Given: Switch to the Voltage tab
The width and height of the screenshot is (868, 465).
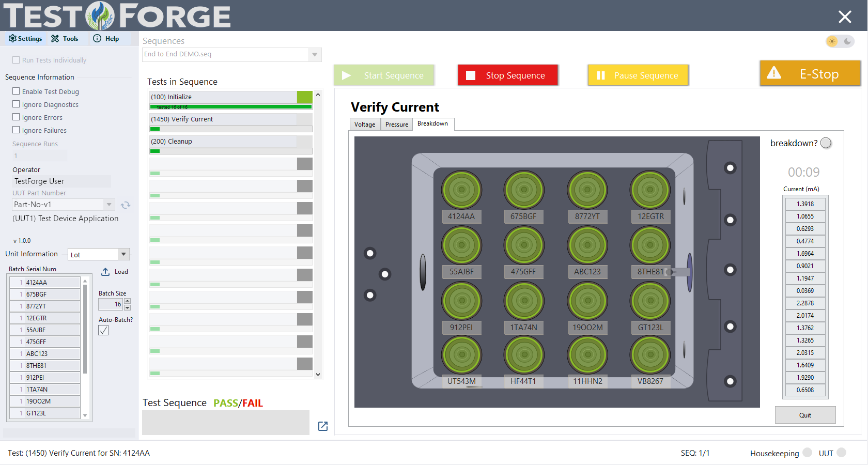Looking at the screenshot, I should (365, 124).
